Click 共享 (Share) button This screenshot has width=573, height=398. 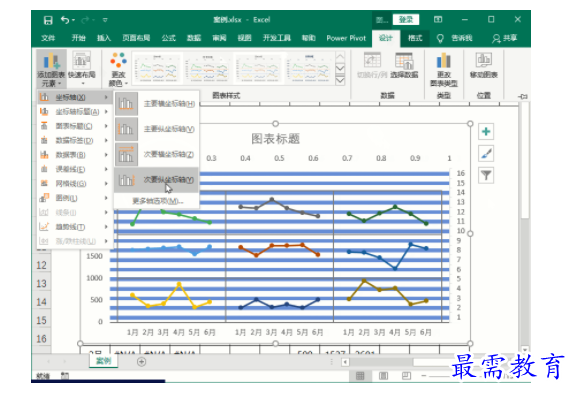[505, 38]
